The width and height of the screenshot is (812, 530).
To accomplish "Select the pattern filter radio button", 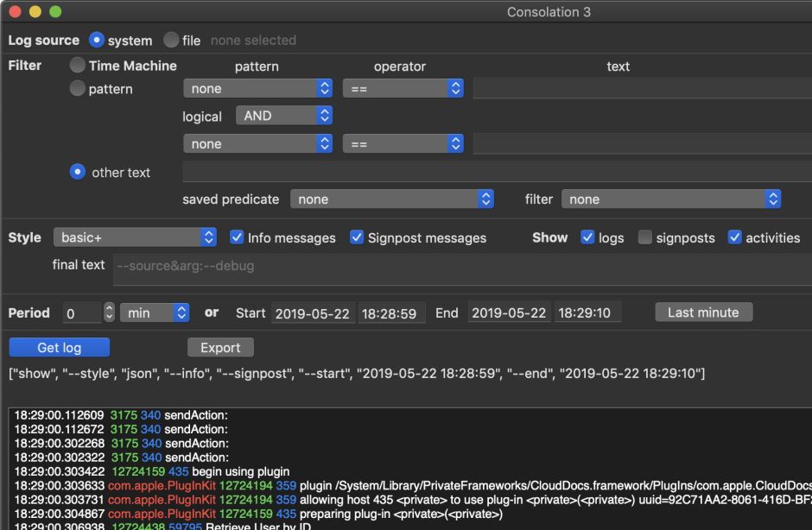I will [78, 89].
